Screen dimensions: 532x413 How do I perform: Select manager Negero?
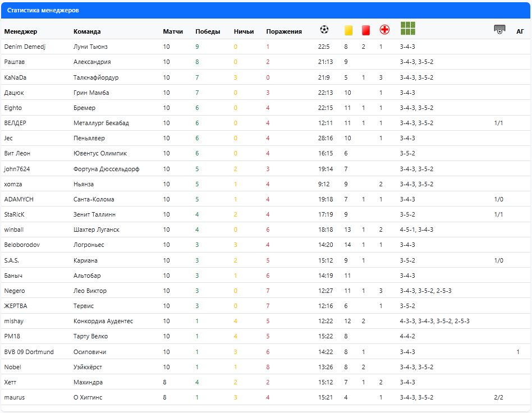tap(14, 291)
